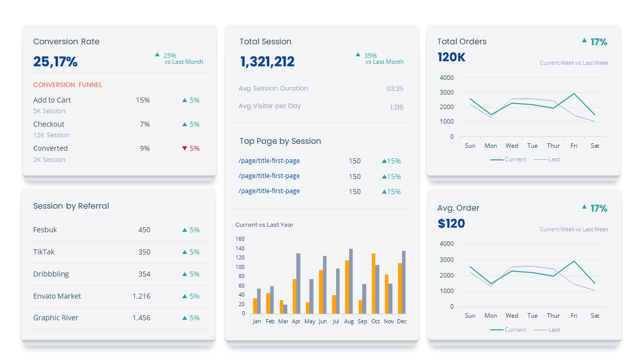Toggle the Last legend in Total Orders chart
Viewport: 644px width, 362px height.
point(547,159)
